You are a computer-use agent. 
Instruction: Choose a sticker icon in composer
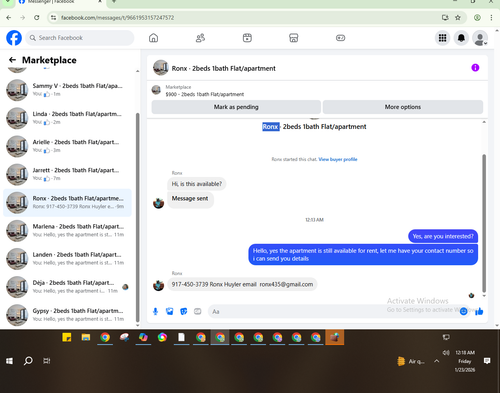[184, 311]
